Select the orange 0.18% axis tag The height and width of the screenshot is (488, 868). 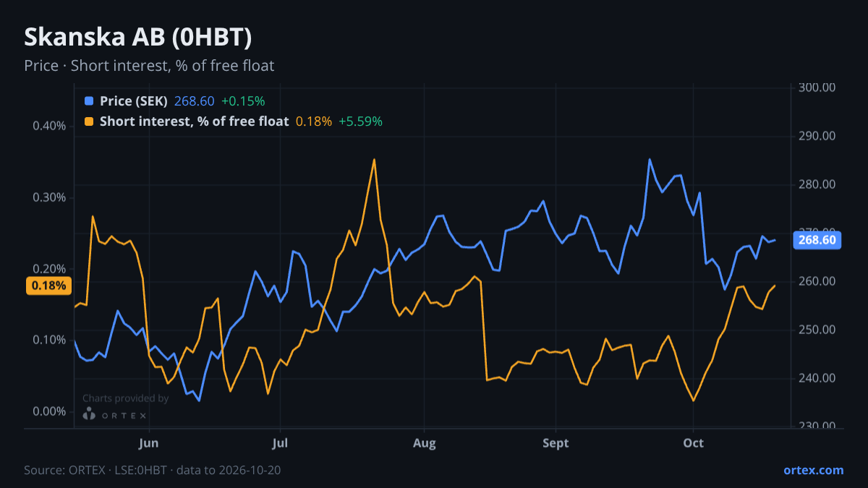48,286
